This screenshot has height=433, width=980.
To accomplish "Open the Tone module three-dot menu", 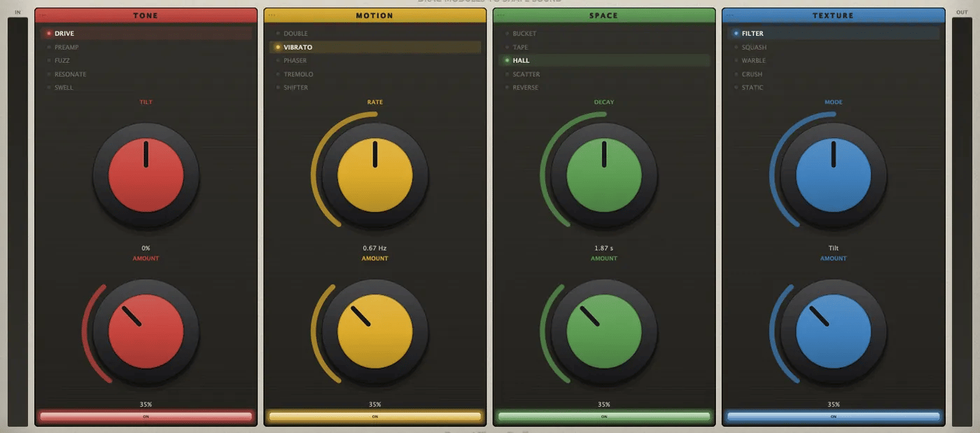I will pyautogui.click(x=43, y=15).
